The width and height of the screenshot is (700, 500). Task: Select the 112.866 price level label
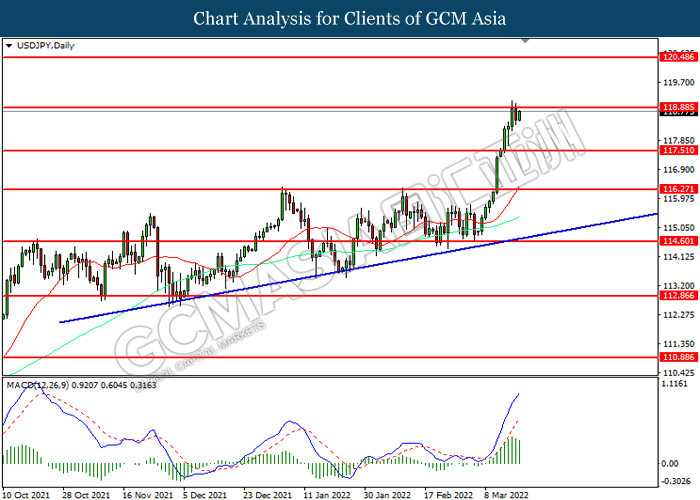tap(678, 296)
